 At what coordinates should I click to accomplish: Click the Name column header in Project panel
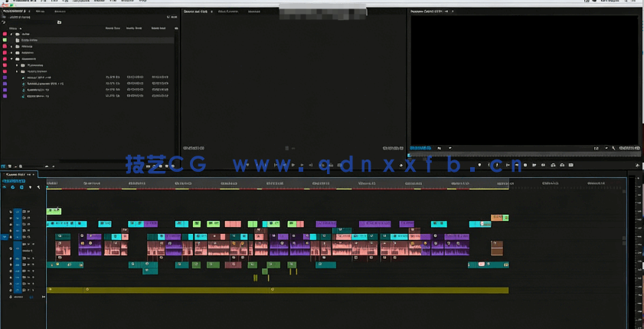pyautogui.click(x=14, y=28)
